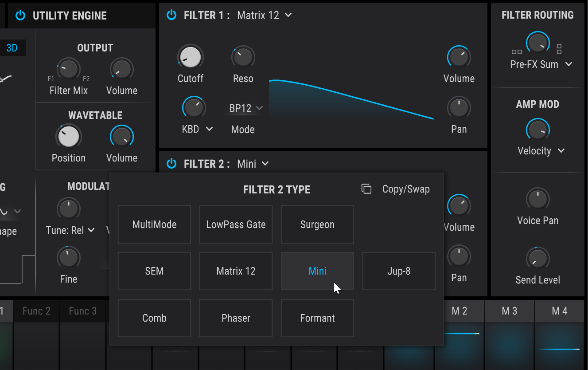Switch to the M 3 tab

pyautogui.click(x=510, y=311)
